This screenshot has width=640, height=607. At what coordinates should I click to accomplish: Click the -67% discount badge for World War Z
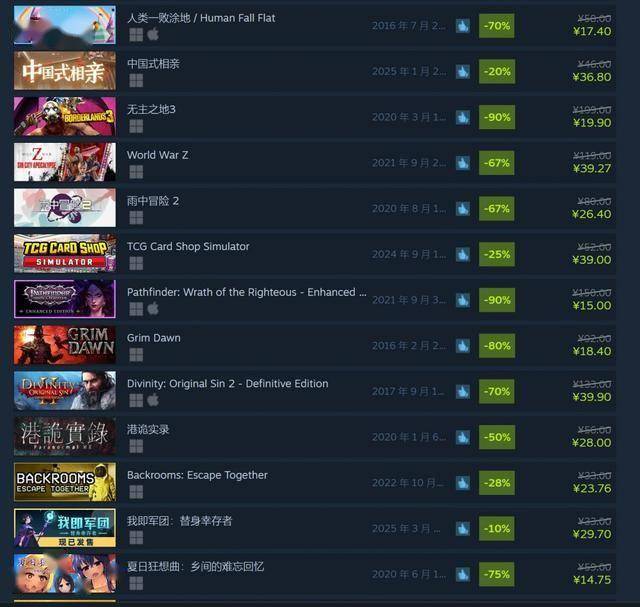pos(497,163)
